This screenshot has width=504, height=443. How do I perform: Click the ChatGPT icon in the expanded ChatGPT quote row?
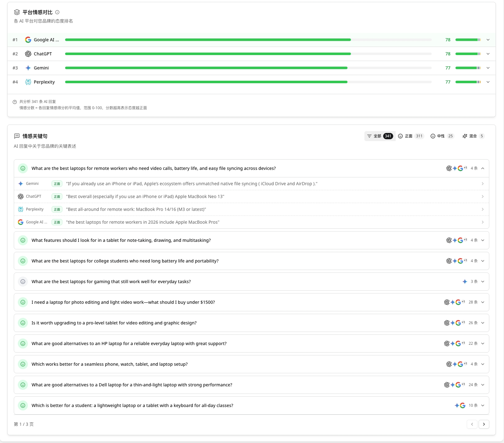pyautogui.click(x=21, y=196)
